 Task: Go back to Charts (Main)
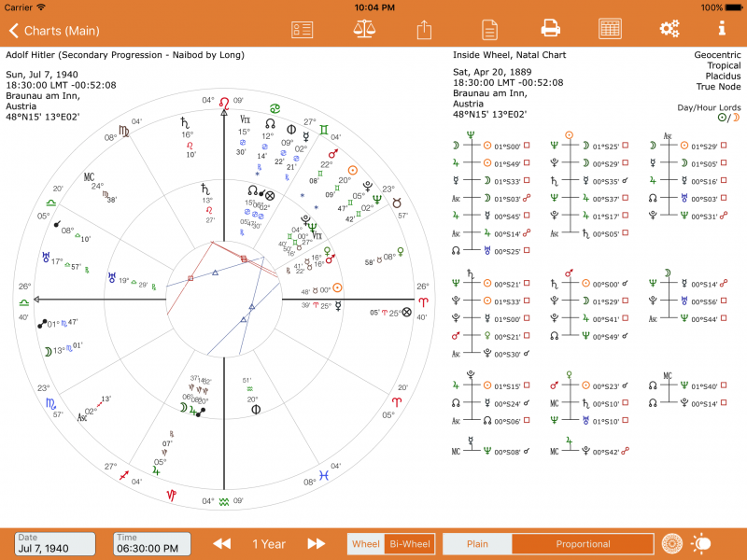click(53, 31)
